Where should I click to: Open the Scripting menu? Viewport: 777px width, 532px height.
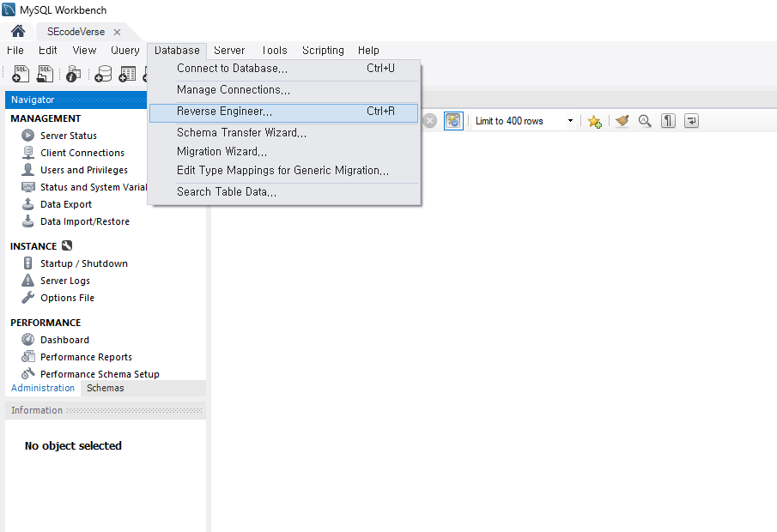[323, 50]
